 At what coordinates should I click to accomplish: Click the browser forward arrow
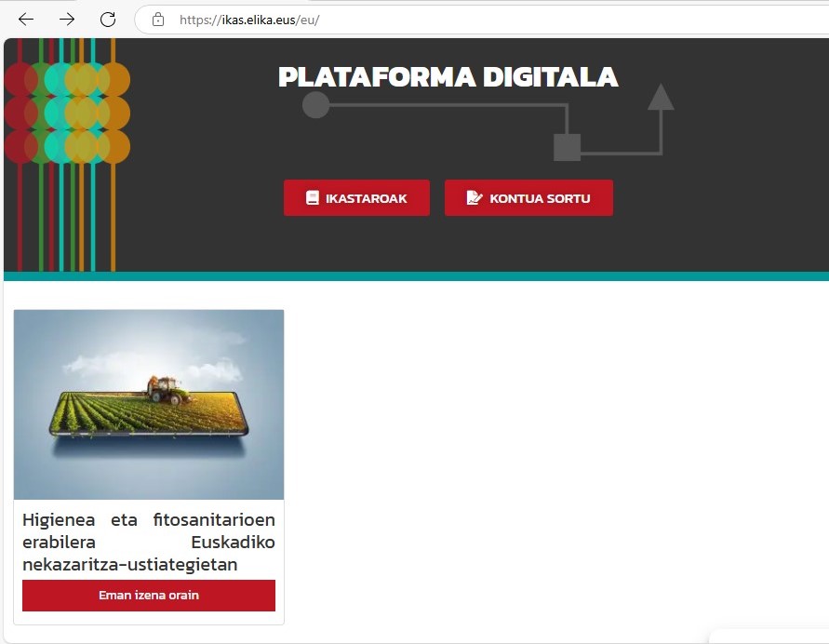point(67,20)
